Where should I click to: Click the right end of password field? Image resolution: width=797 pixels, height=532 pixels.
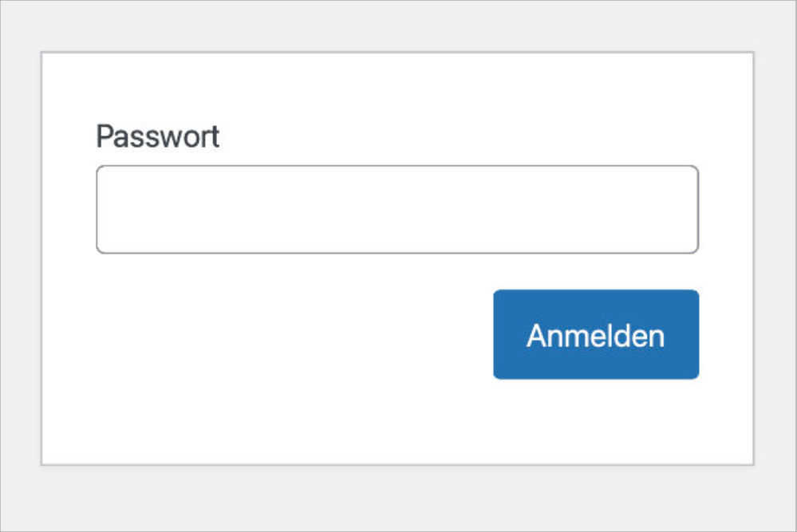coord(688,210)
